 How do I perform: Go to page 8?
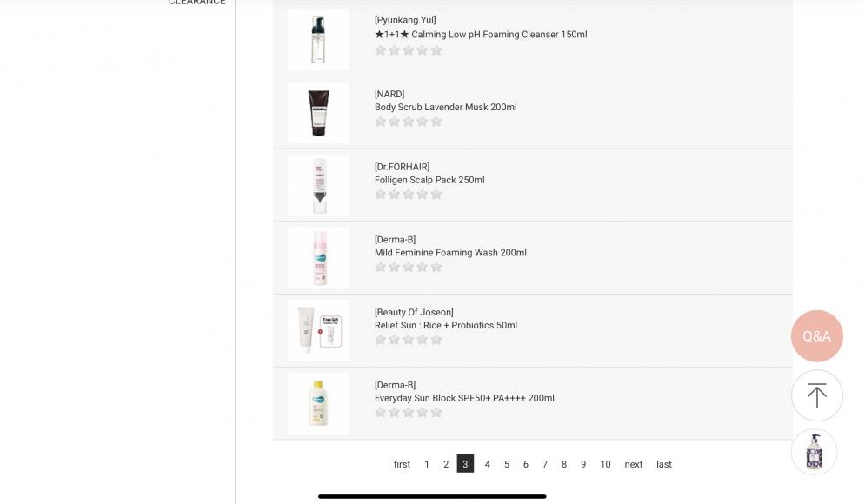pos(564,464)
